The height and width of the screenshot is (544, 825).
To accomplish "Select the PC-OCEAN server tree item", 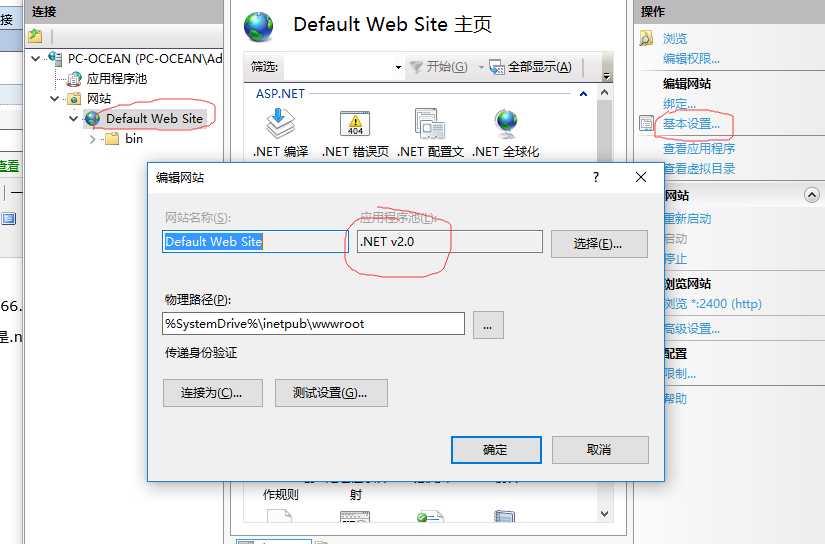I will coord(145,58).
